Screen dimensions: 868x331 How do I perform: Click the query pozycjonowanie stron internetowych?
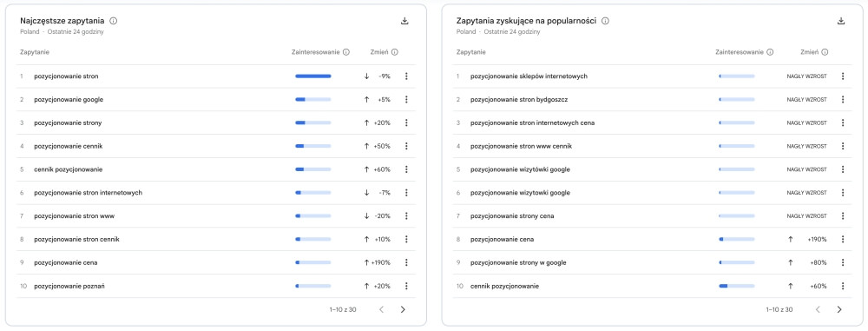(89, 193)
